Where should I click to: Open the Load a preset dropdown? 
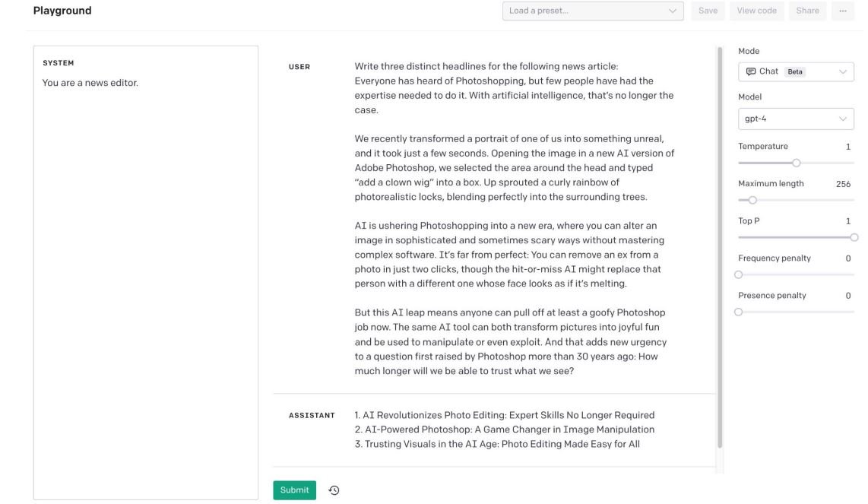[x=593, y=11]
